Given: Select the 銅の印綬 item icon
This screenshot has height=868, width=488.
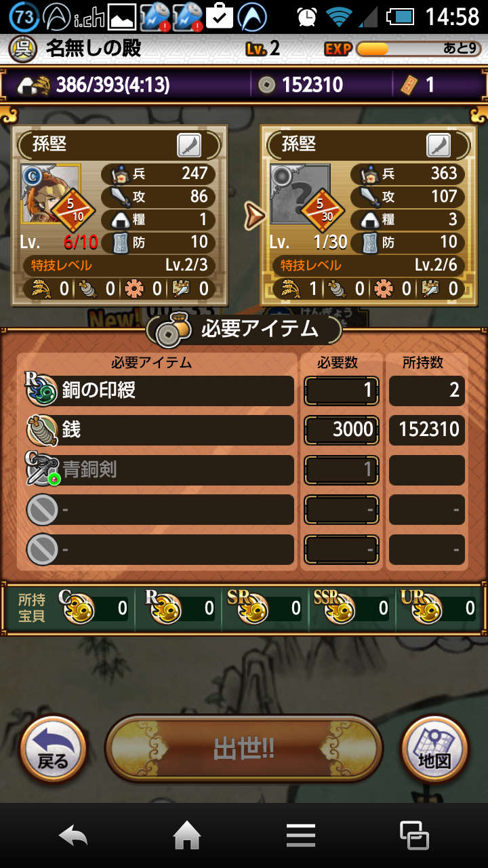Looking at the screenshot, I should click(x=41, y=391).
